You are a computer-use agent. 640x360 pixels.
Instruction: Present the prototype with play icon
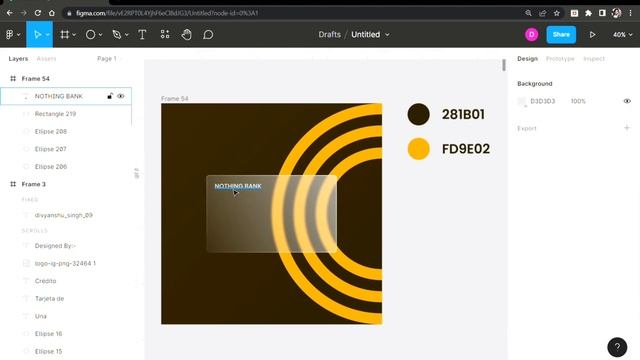[x=592, y=35]
